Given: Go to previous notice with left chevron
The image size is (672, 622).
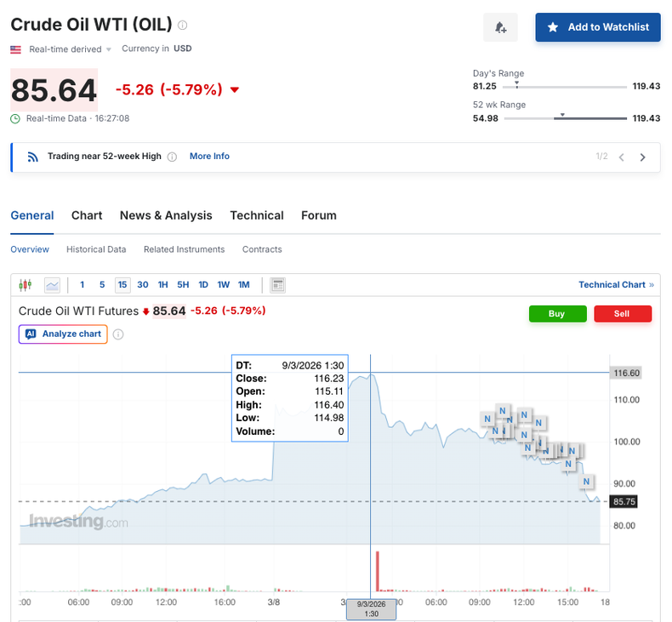Looking at the screenshot, I should [x=622, y=157].
